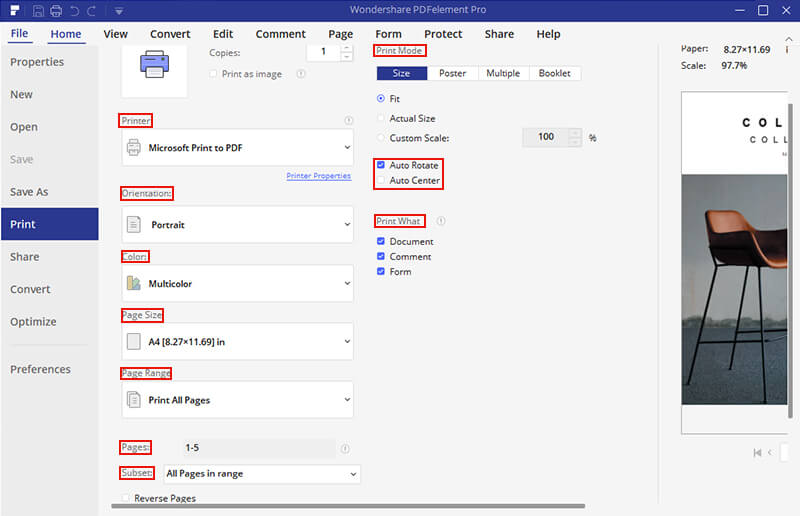Click the Printer Properties link
Screen dimensions: 800x516
318,176
